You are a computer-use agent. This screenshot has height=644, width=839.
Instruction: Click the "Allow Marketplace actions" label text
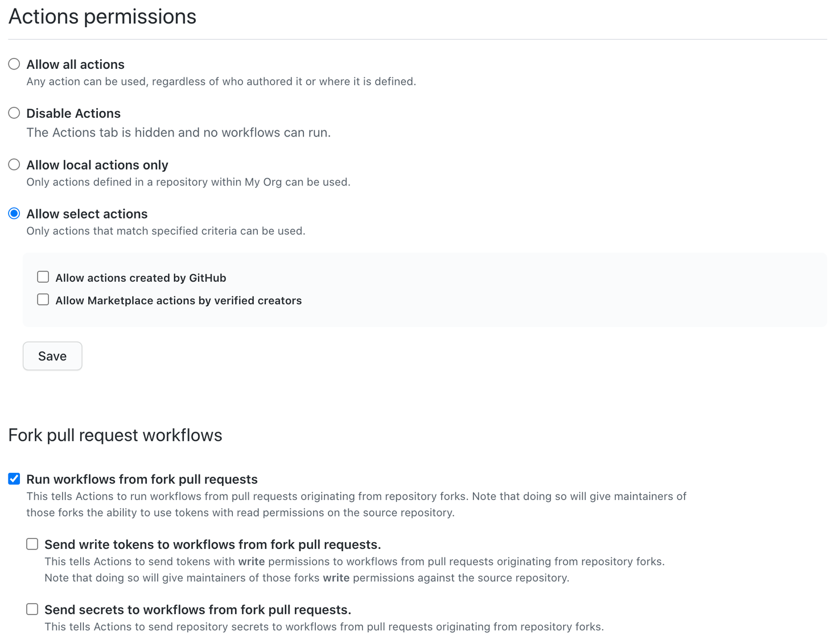coord(178,300)
